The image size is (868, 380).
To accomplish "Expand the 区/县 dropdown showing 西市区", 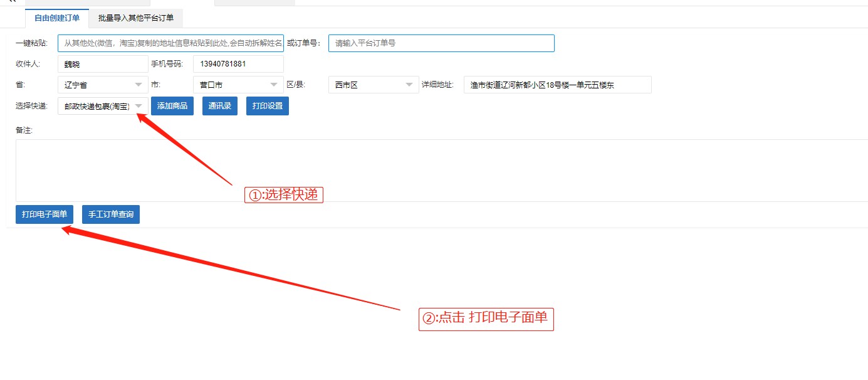I will pos(374,85).
